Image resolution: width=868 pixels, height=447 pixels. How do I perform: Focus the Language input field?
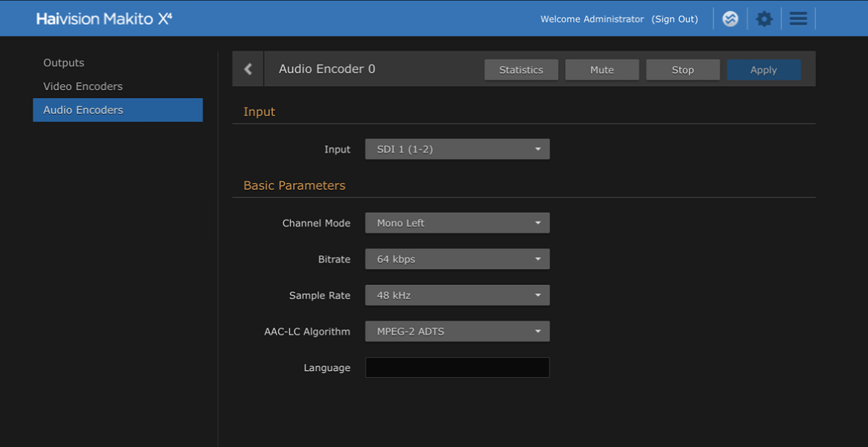pyautogui.click(x=457, y=367)
